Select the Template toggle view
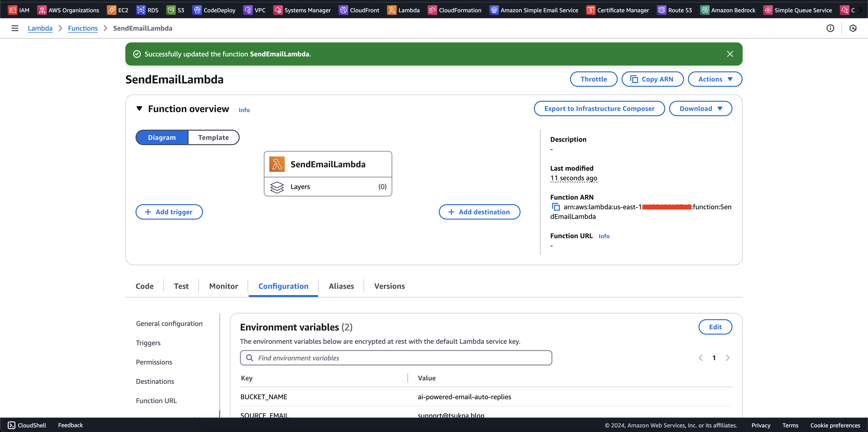868x432 pixels. [213, 137]
